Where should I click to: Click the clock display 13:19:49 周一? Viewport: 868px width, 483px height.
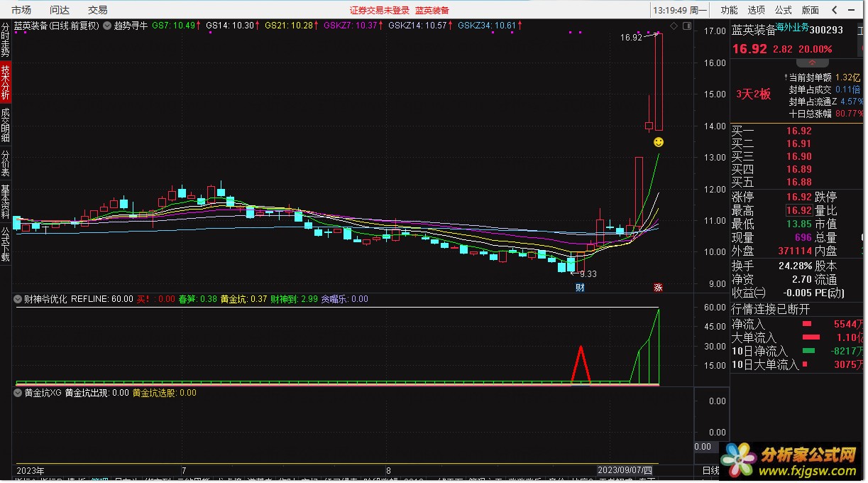[x=679, y=10]
